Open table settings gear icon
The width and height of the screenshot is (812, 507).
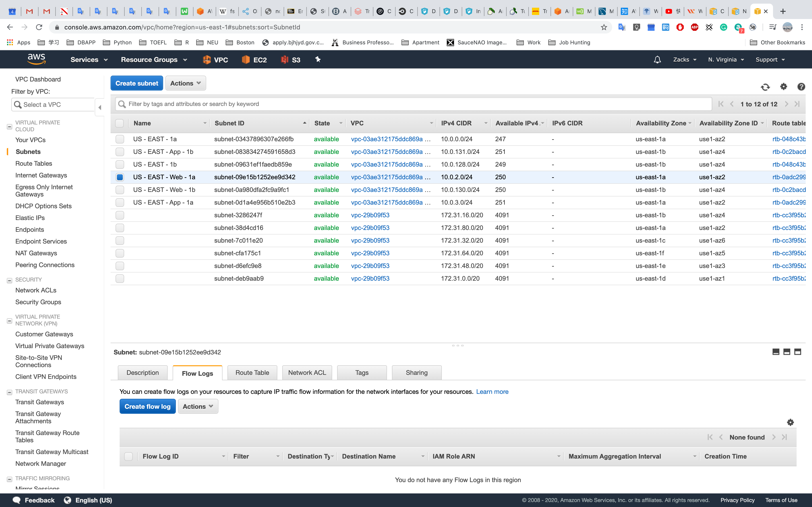tap(783, 86)
